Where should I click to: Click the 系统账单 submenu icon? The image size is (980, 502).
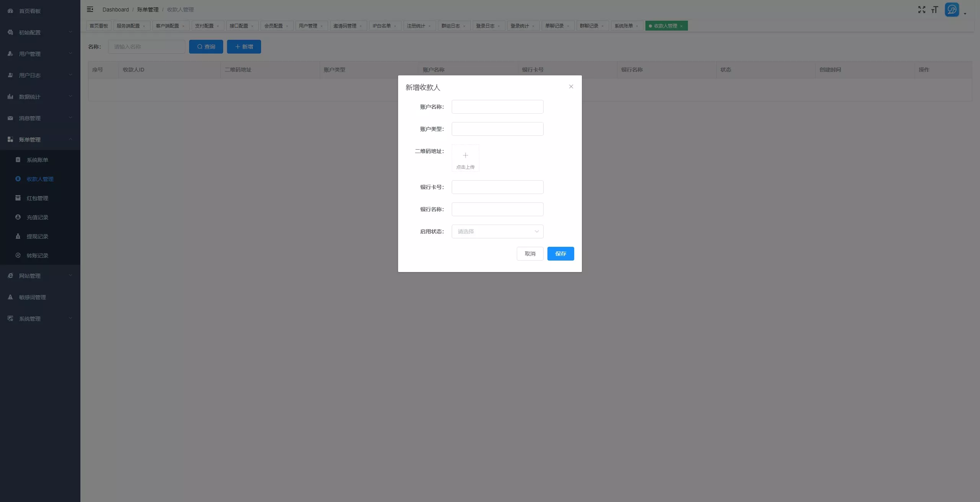tap(18, 160)
